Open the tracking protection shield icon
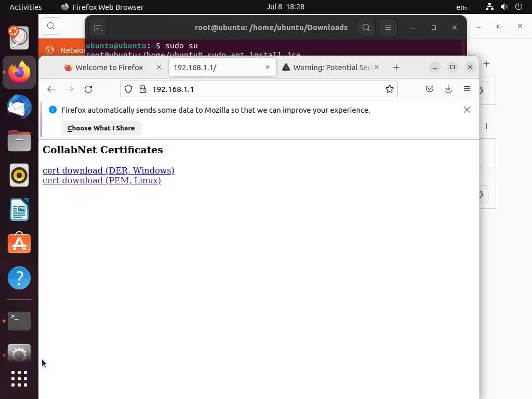This screenshot has width=532, height=399. 128,89
